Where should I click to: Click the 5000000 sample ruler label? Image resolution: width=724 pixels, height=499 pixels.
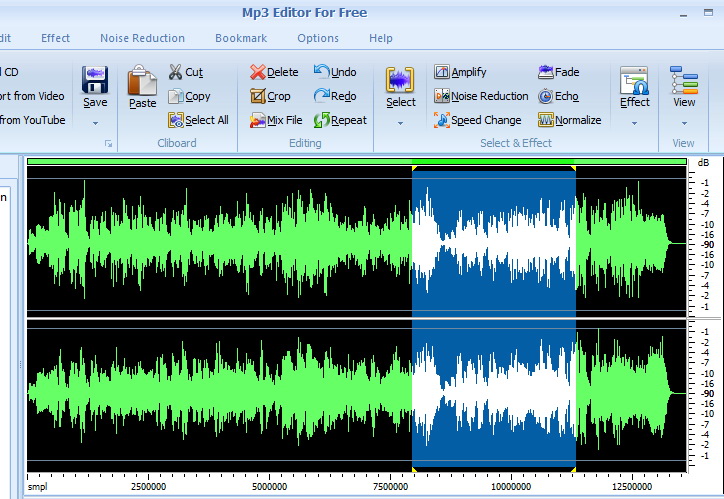[x=270, y=487]
